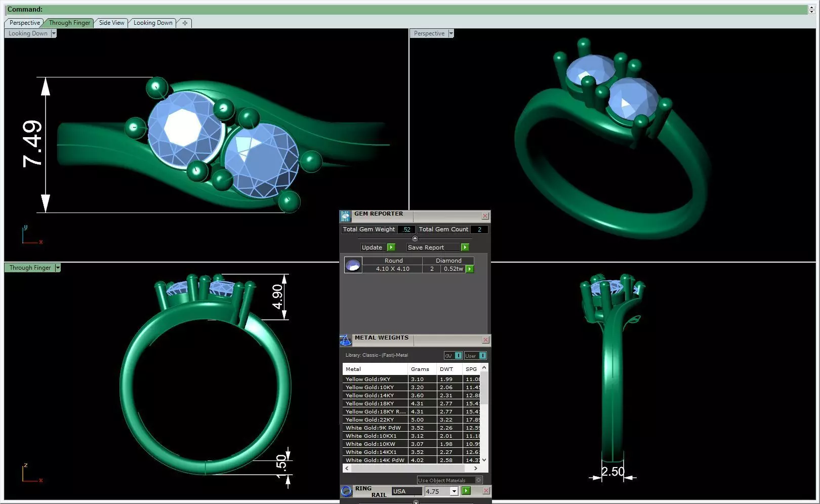This screenshot has width=820, height=504.
Task: Click the Ring Rail circle icon
Action: [x=346, y=491]
